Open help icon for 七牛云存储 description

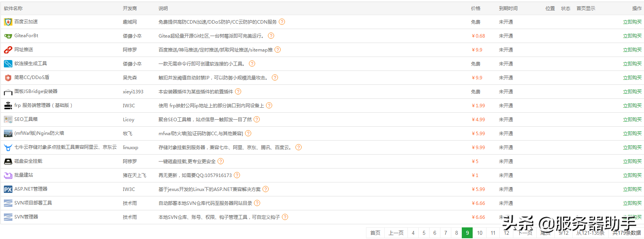coord(299,147)
